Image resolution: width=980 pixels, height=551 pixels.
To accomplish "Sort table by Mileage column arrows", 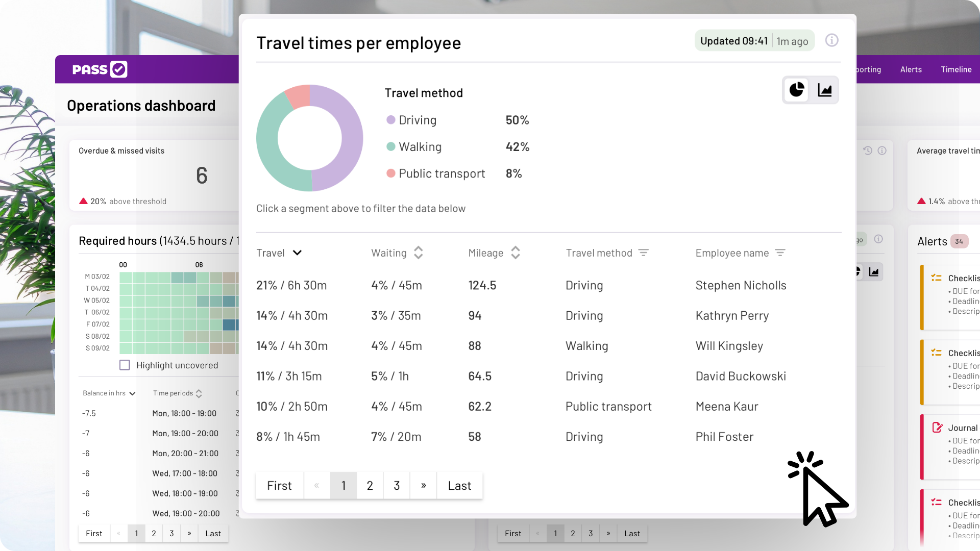I will 516,253.
